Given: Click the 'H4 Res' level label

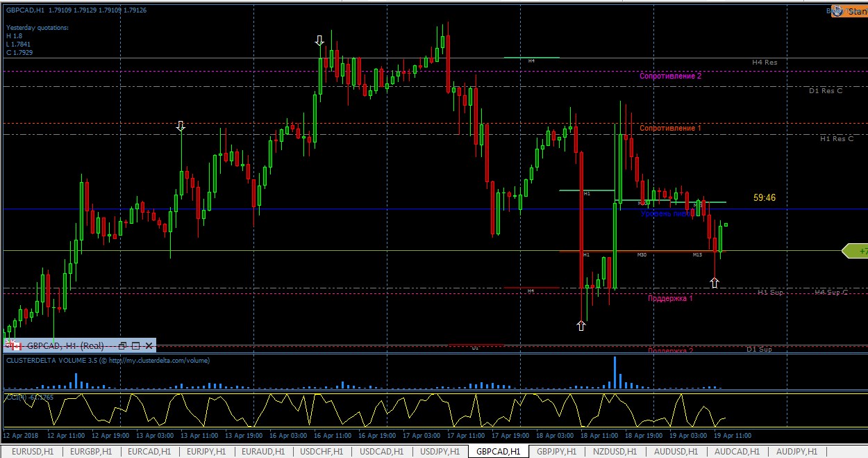Looking at the screenshot, I should tap(765, 63).
